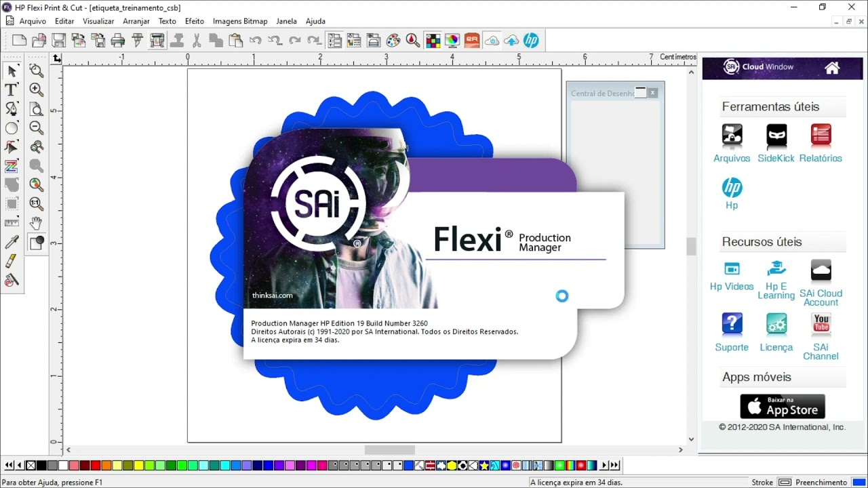868x488 pixels.
Task: Open the Licença gear icon
Action: 776,324
